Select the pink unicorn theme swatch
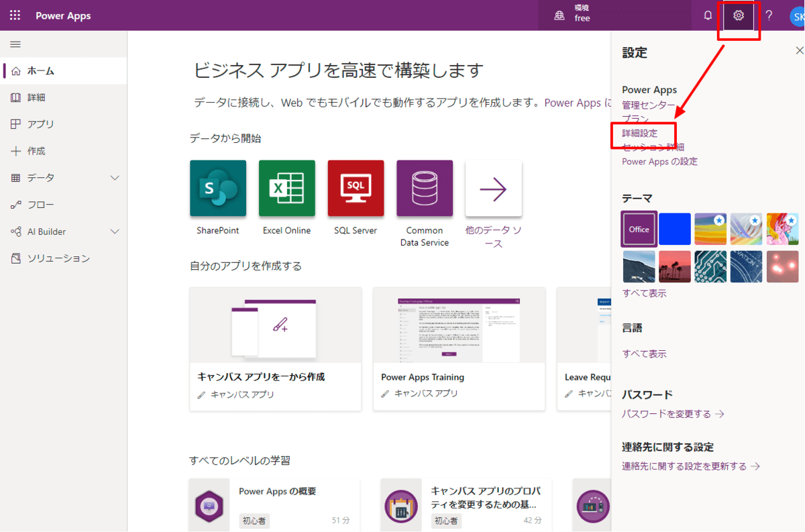Image resolution: width=805 pixels, height=532 pixels. (x=783, y=229)
